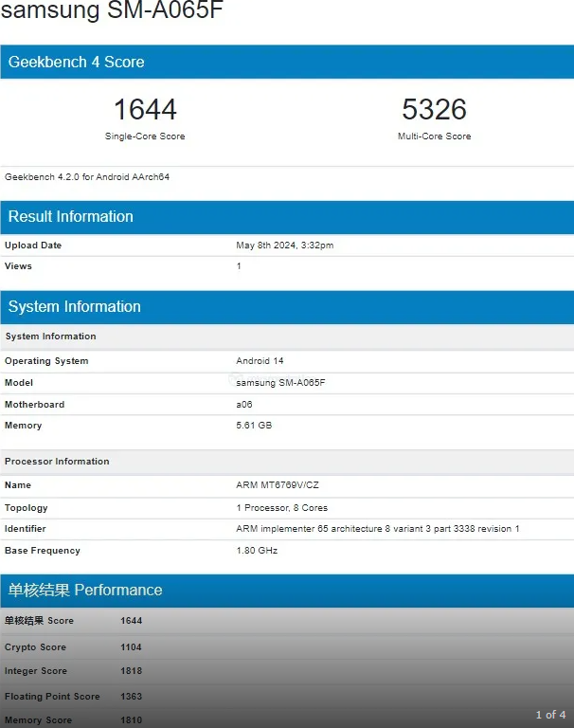This screenshot has width=574, height=728.
Task: Click the 'samsung SM-A065F' page title
Action: pyautogui.click(x=112, y=9)
